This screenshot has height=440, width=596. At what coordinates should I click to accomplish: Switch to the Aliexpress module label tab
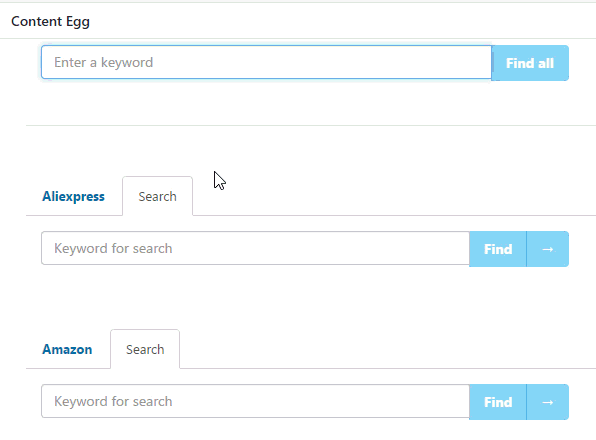tap(73, 196)
